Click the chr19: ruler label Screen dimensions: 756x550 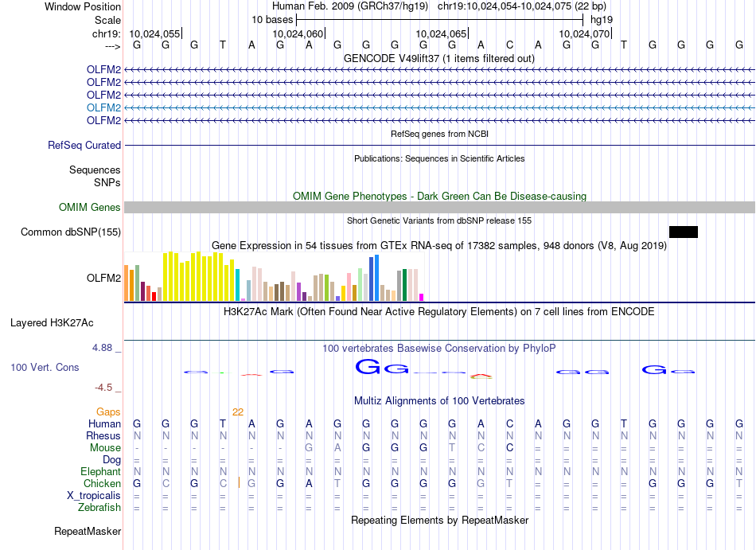pyautogui.click(x=107, y=33)
